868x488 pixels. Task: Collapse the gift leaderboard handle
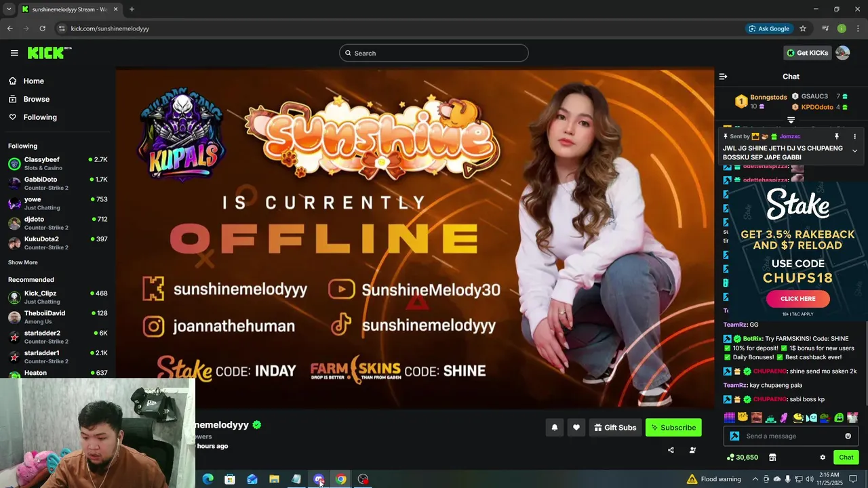tap(791, 120)
